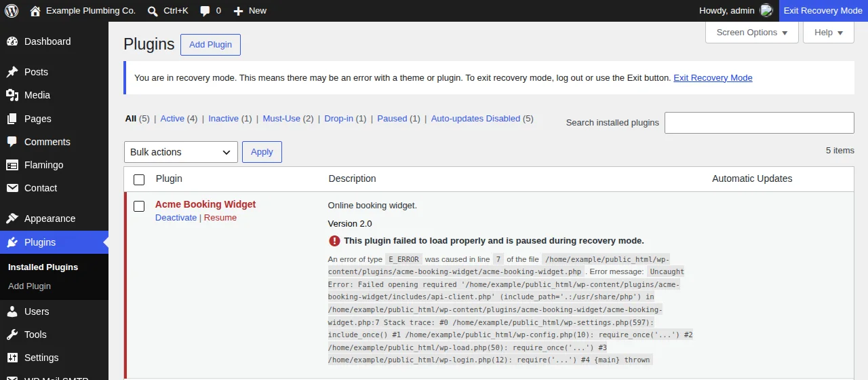Go to Media in sidebar
Screen dimensions: 868x380
tap(54, 95)
